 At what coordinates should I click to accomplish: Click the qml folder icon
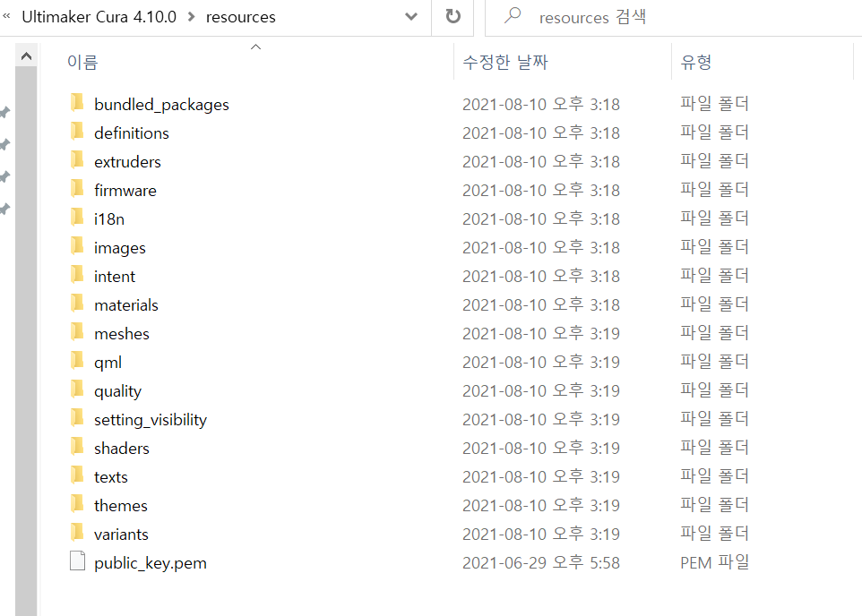click(78, 361)
